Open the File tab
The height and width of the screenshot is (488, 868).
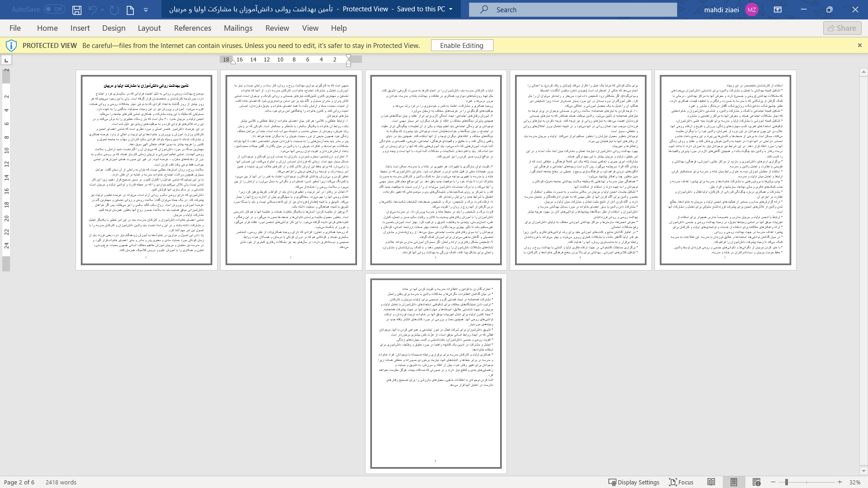coord(15,28)
